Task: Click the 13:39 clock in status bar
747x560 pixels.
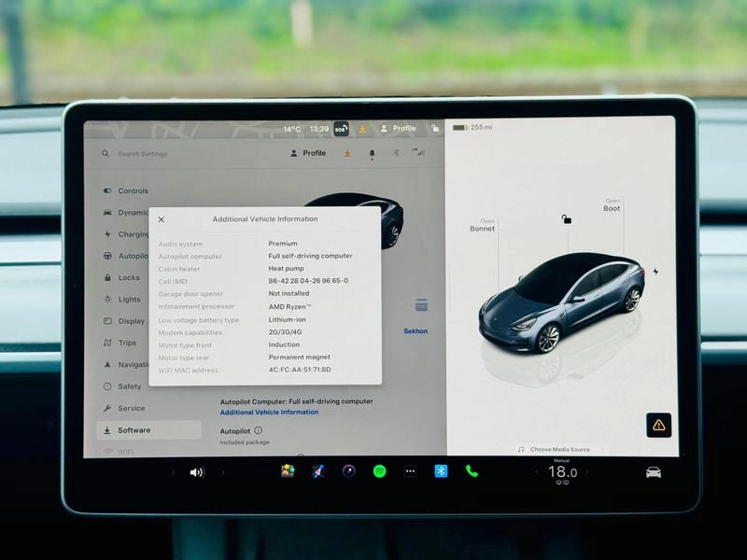Action: (x=319, y=129)
